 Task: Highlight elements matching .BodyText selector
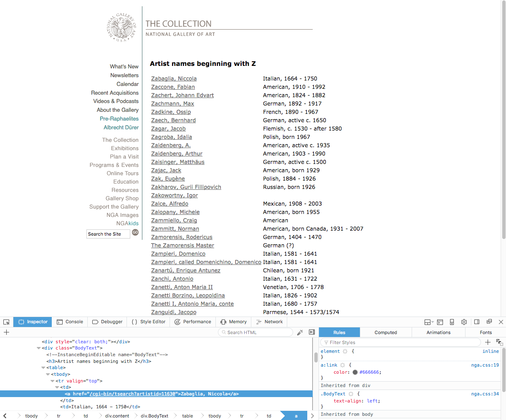pos(351,394)
